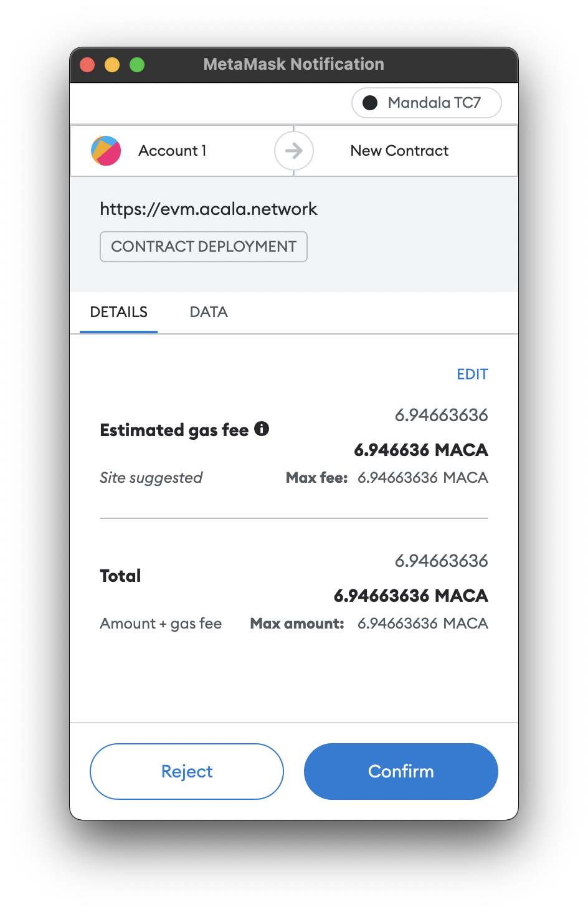Click the Account 1 avatar icon
588x912 pixels.
[x=106, y=151]
